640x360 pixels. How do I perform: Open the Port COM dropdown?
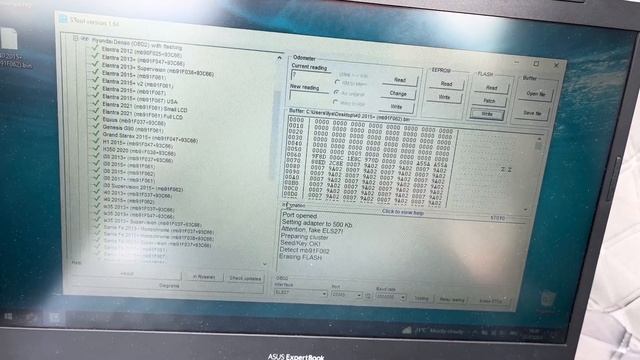347,295
